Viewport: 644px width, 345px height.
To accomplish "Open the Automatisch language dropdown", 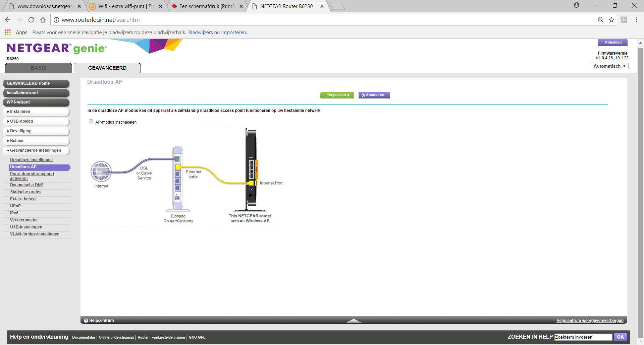I will [x=610, y=66].
